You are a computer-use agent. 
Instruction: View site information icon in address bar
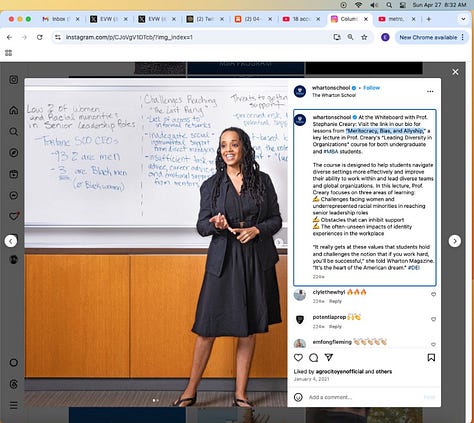(58, 37)
